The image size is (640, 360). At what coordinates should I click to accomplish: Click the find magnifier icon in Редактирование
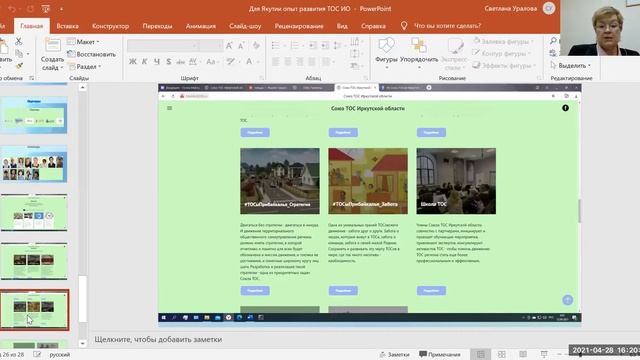tap(553, 41)
